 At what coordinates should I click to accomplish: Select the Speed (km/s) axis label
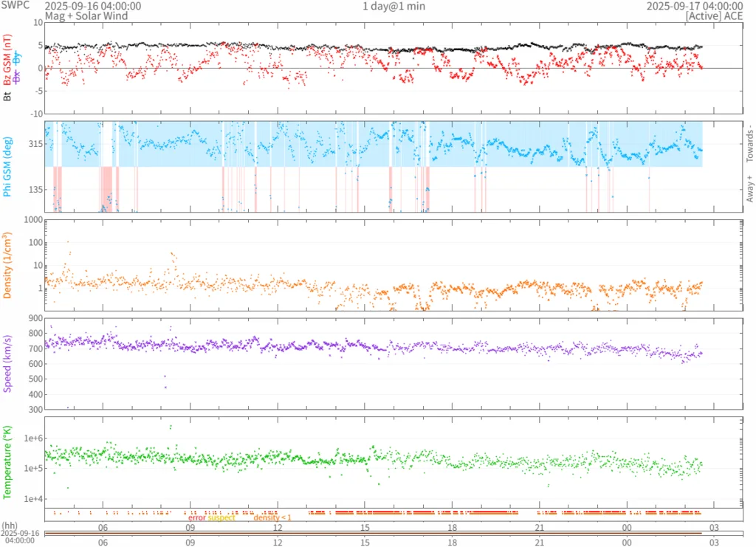click(8, 364)
